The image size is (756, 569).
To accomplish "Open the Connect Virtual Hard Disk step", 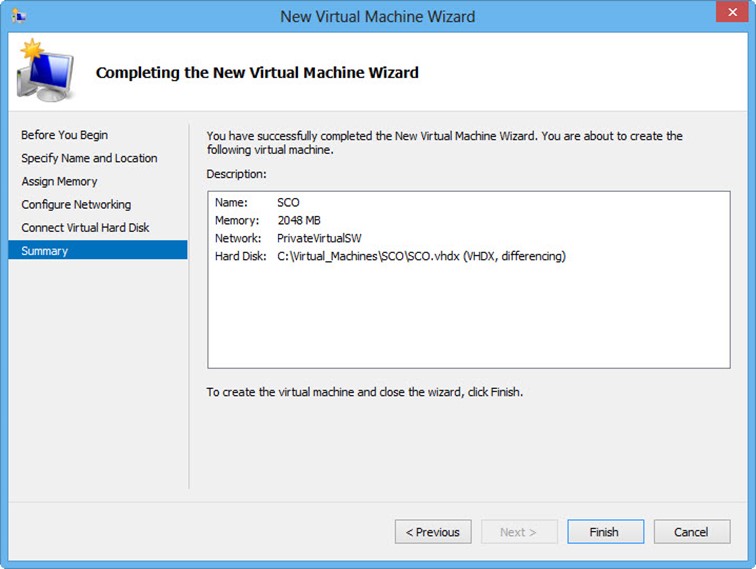I will pos(85,228).
